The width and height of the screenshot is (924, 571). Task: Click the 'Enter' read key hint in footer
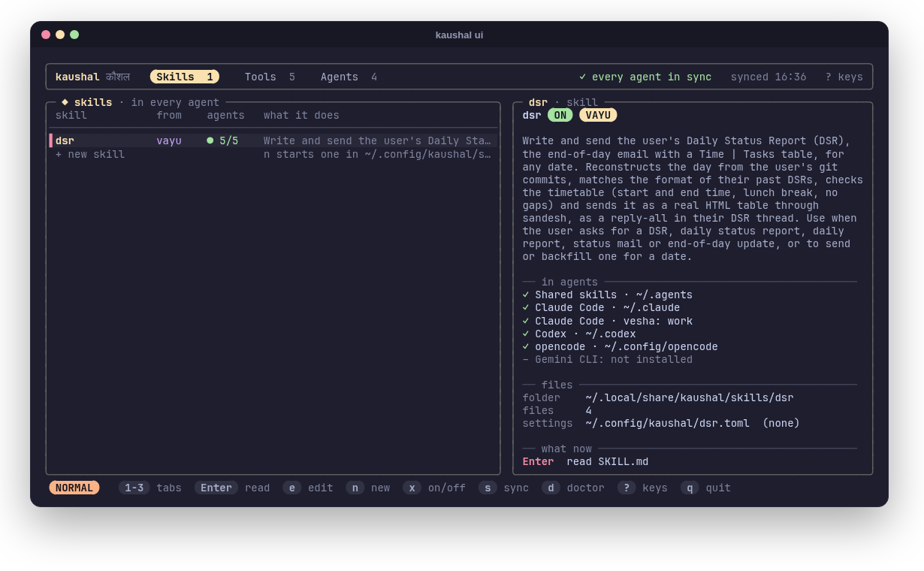(x=216, y=488)
